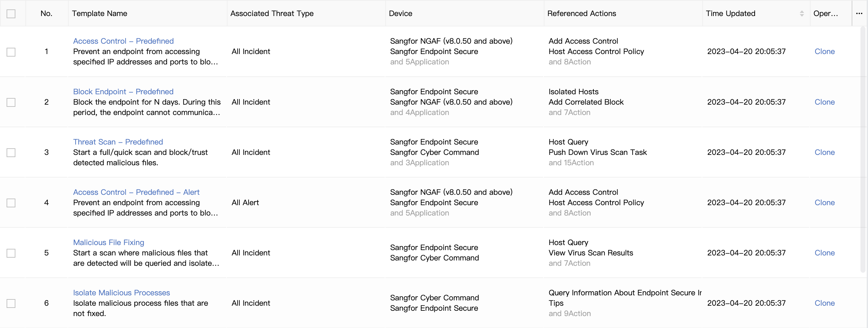Viewport: 868px width, 328px height.
Task: Clone the Block Endpoint template
Action: (824, 102)
